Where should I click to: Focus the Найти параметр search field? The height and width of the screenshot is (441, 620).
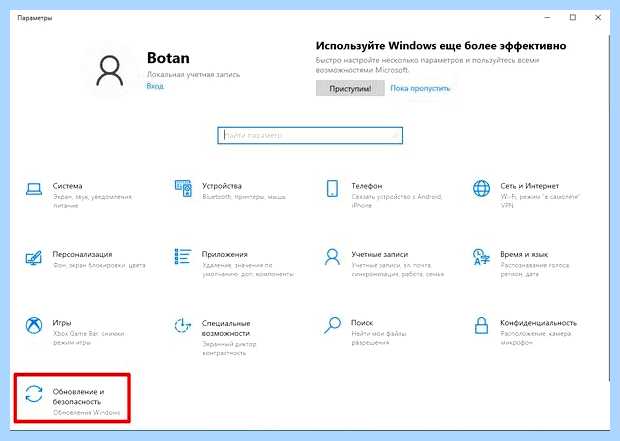310,135
